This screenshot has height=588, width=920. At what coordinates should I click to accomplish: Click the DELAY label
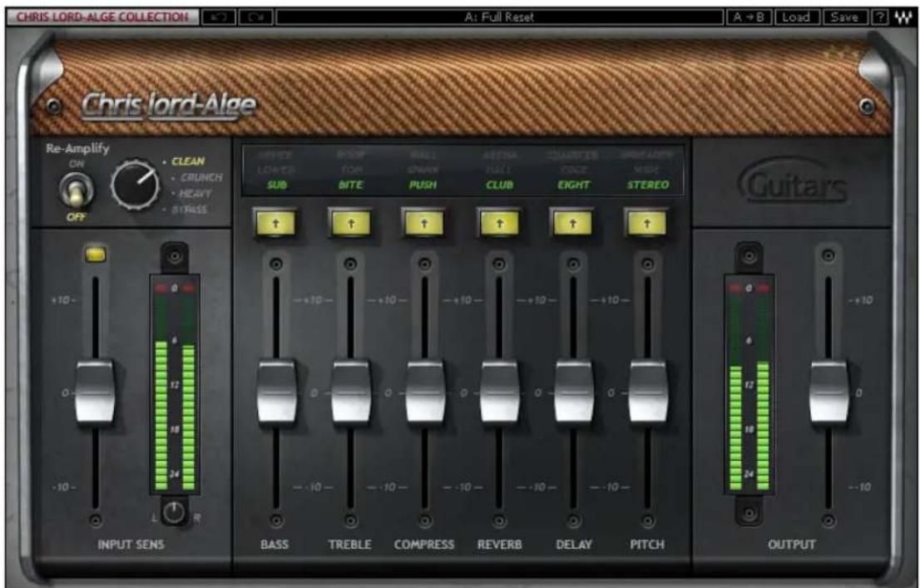(574, 545)
